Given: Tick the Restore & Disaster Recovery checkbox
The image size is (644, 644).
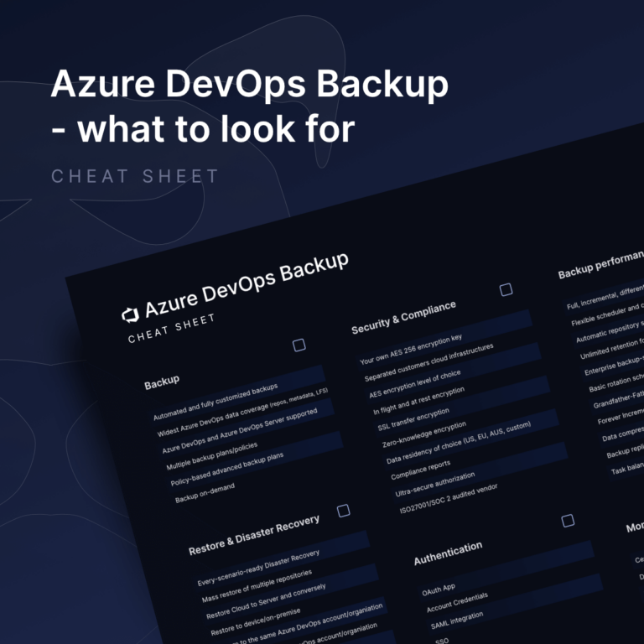Looking at the screenshot, I should click(343, 511).
